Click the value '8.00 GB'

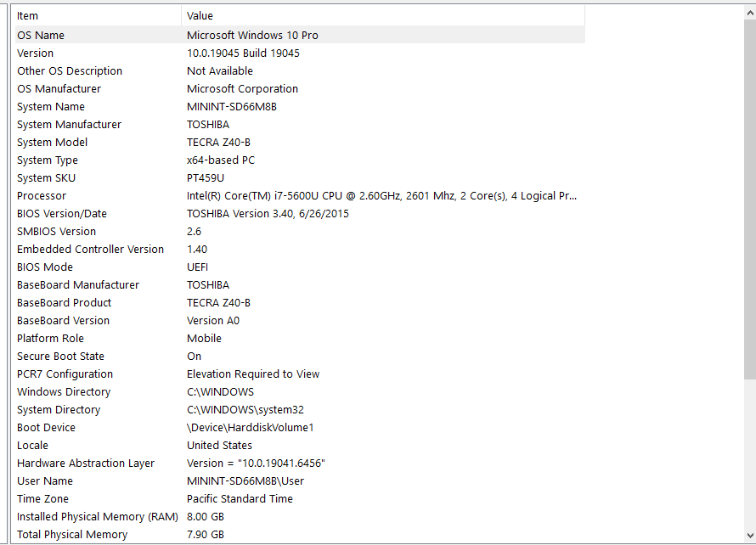(206, 517)
